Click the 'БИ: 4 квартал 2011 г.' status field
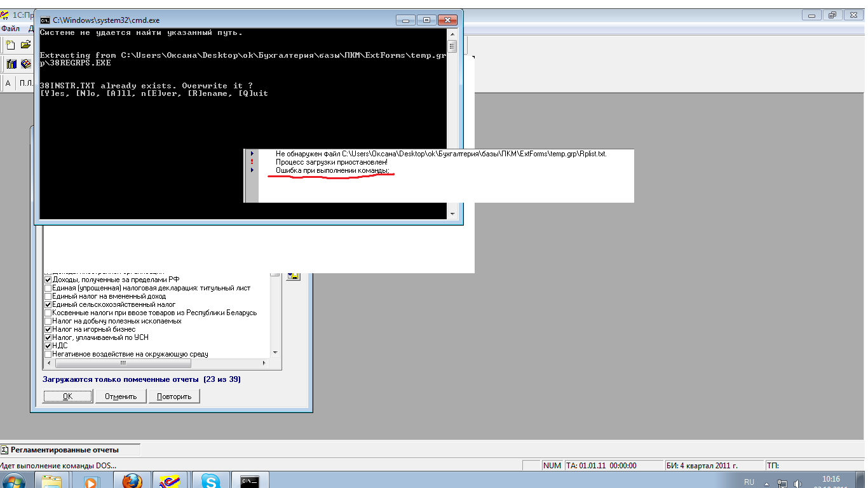The width and height of the screenshot is (868, 488). coord(714,466)
